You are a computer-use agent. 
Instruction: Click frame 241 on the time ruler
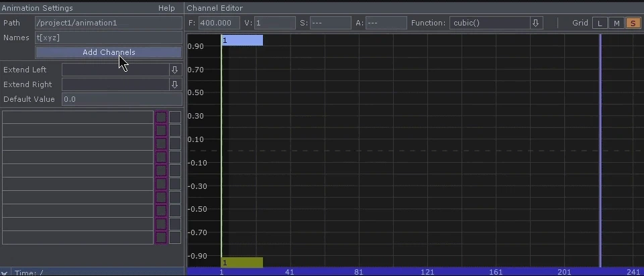pos(633,272)
